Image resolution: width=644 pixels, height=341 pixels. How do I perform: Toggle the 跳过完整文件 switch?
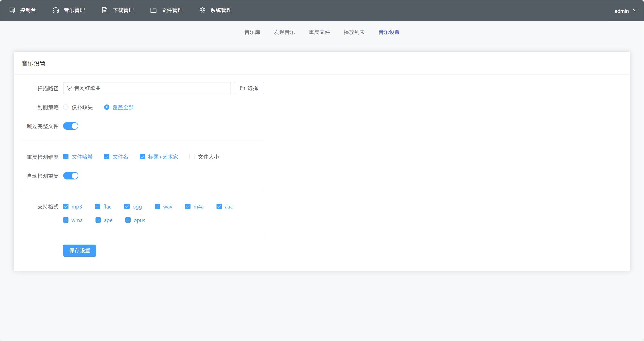71,126
